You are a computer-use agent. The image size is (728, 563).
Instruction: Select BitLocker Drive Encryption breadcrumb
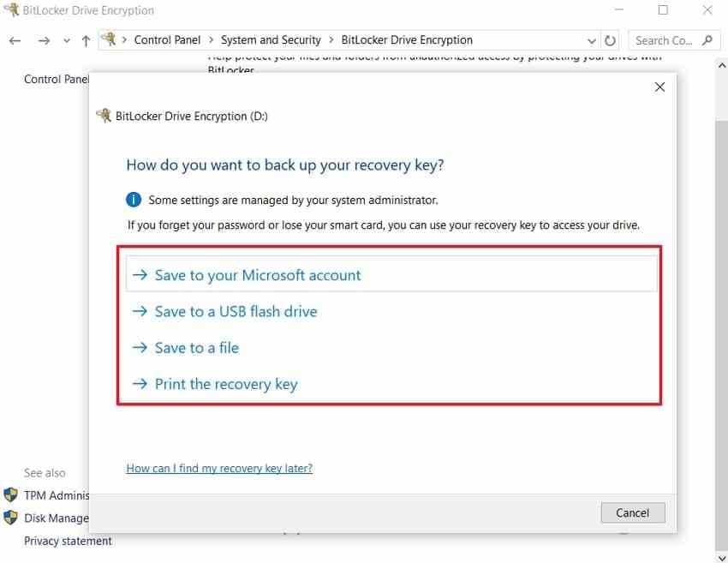click(407, 40)
